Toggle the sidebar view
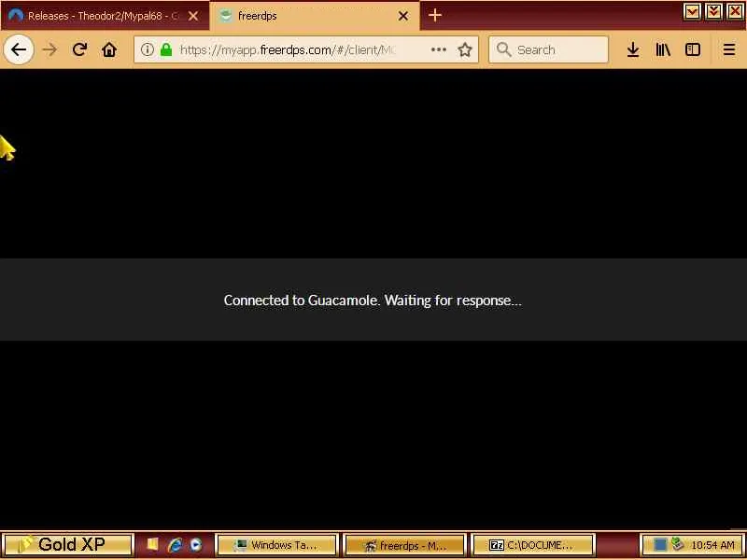Viewport: 747px width, 560px height. point(693,49)
